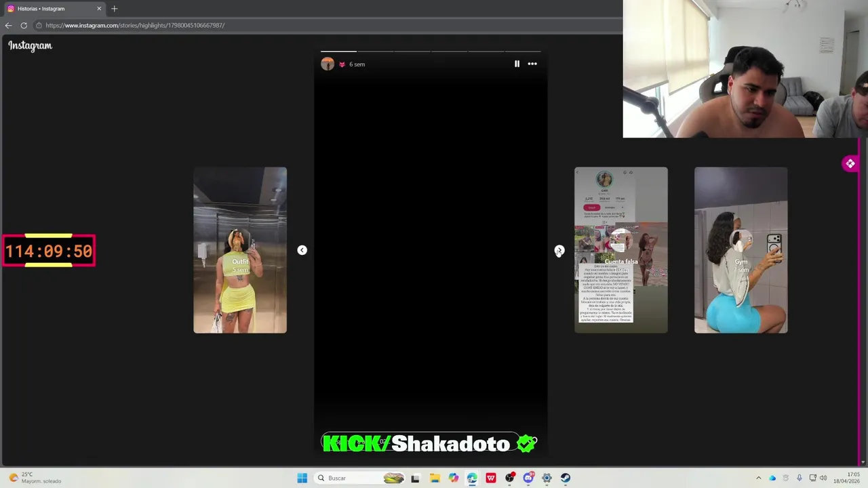Click the story timestamp 6 sem

click(357, 64)
